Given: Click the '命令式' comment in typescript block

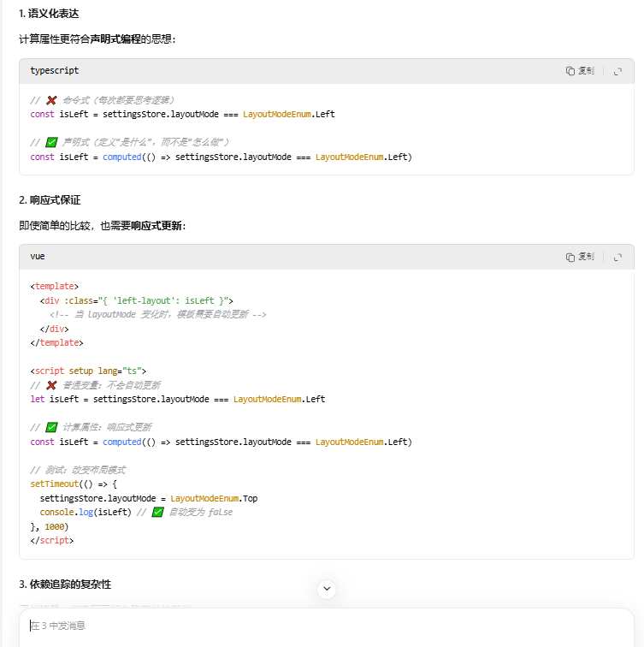Looking at the screenshot, I should pos(103,100).
